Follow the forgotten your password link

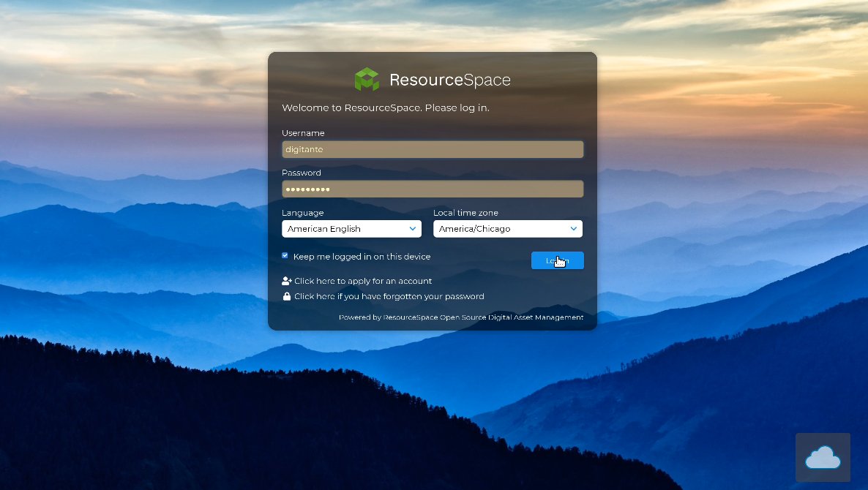point(389,296)
